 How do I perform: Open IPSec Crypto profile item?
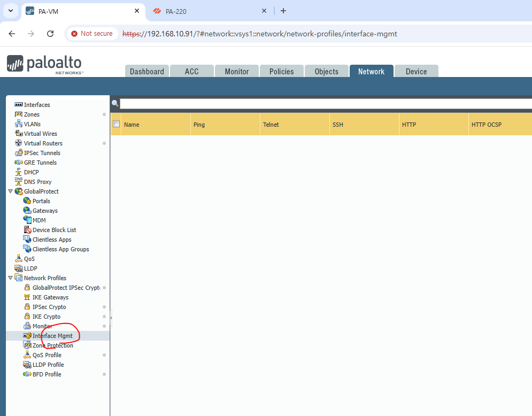click(49, 307)
